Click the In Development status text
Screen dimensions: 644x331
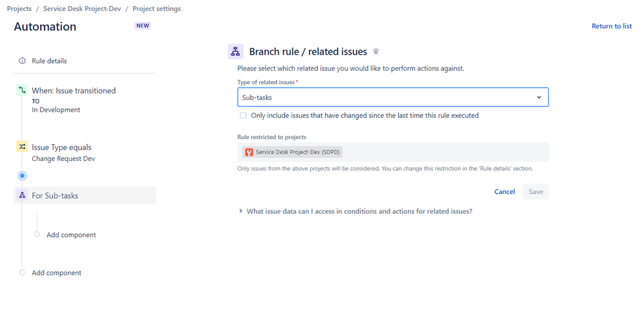tap(56, 109)
